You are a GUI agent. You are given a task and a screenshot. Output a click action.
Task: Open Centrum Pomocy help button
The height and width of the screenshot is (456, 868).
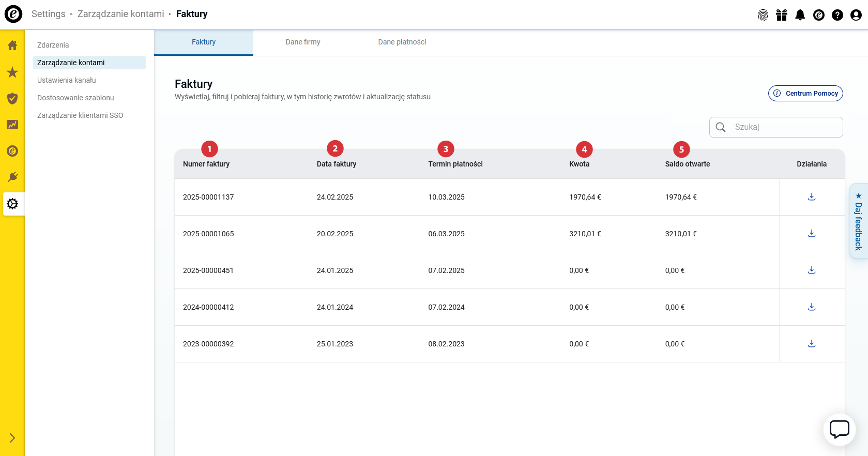coord(805,93)
